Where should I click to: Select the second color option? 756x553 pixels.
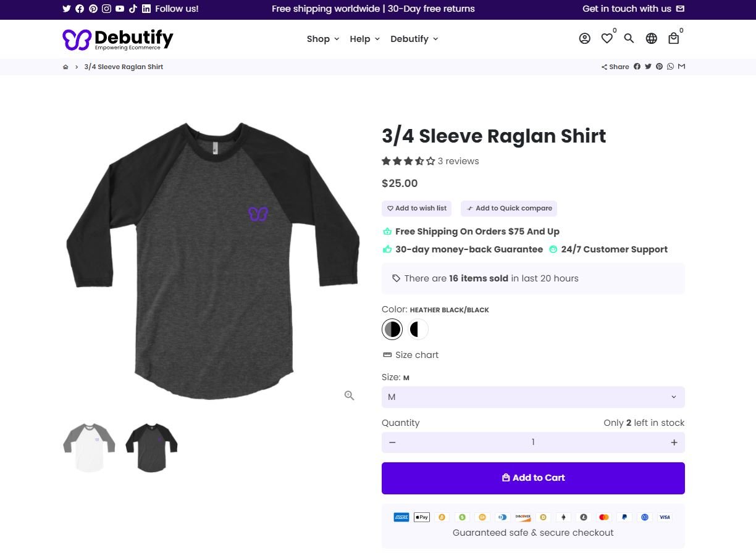418,329
